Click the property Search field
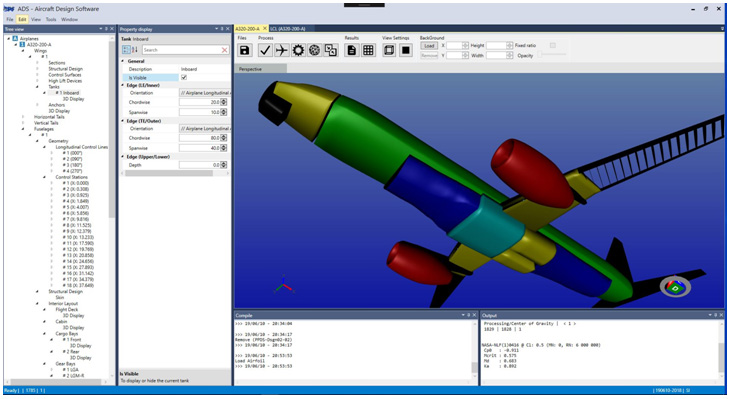This screenshot has height=399, width=729. (181, 50)
